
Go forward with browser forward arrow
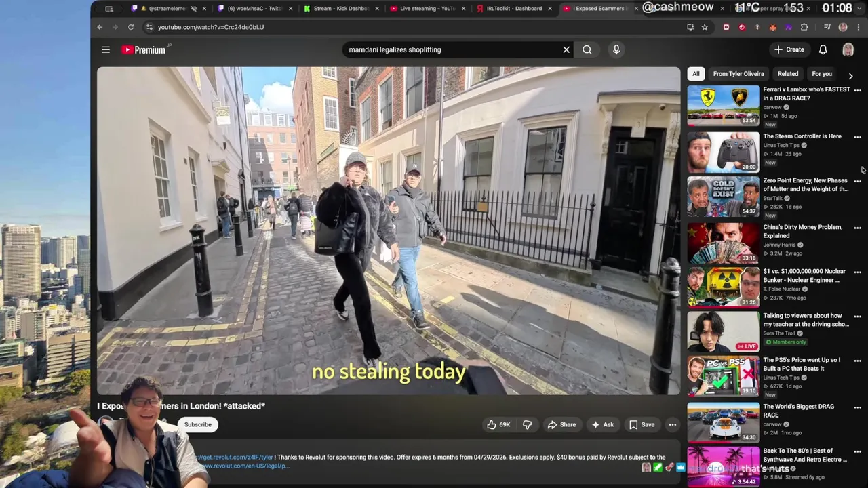115,27
